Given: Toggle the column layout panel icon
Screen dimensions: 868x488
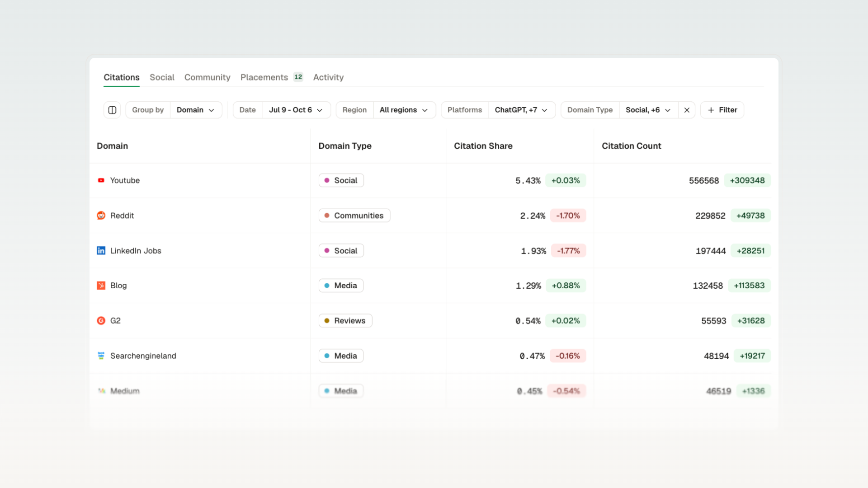Looking at the screenshot, I should [x=112, y=110].
